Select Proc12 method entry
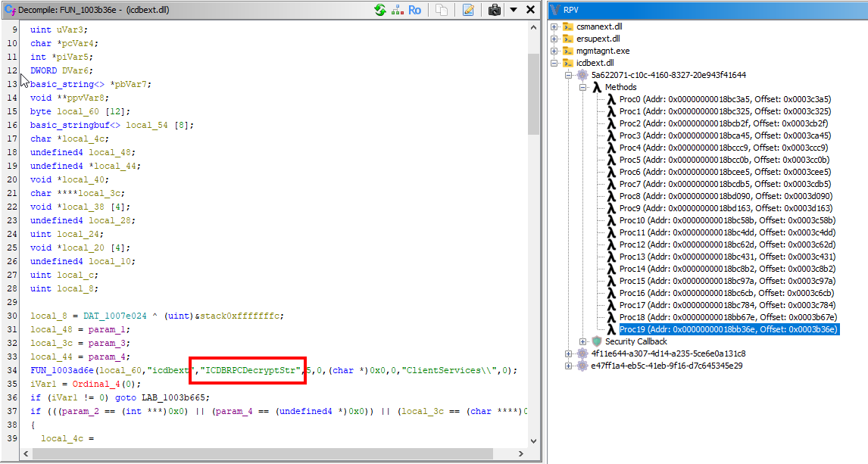This screenshot has width=868, height=464. click(x=727, y=245)
